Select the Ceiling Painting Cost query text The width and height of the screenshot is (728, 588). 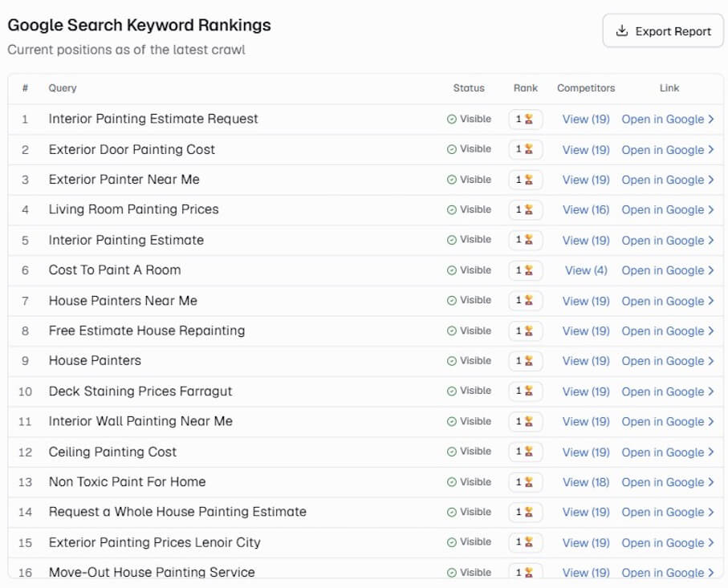click(112, 452)
